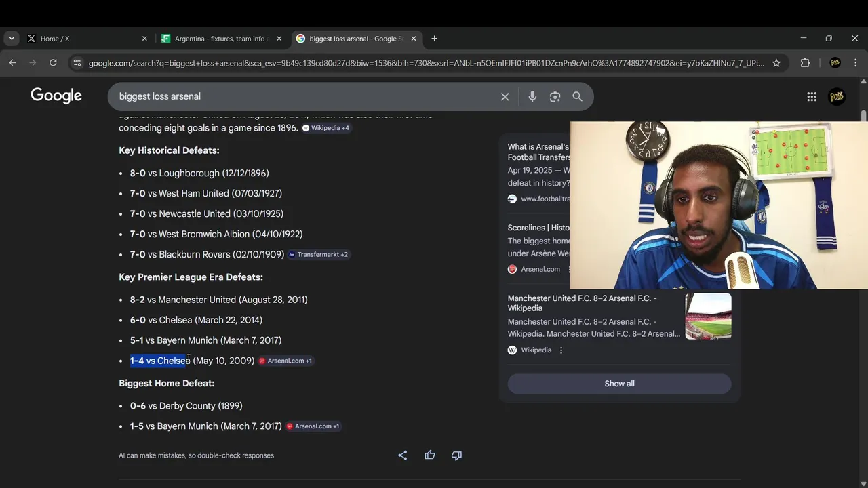
Task: Start voice search with microphone icon
Action: (532, 97)
